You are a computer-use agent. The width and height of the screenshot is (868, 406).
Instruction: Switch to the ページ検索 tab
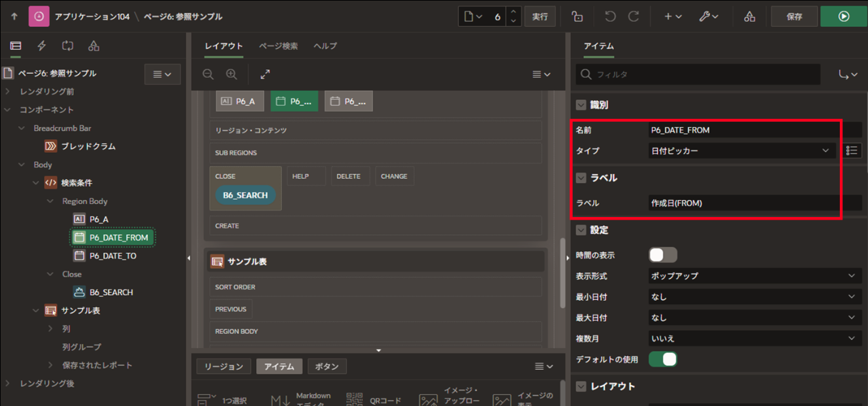(278, 46)
